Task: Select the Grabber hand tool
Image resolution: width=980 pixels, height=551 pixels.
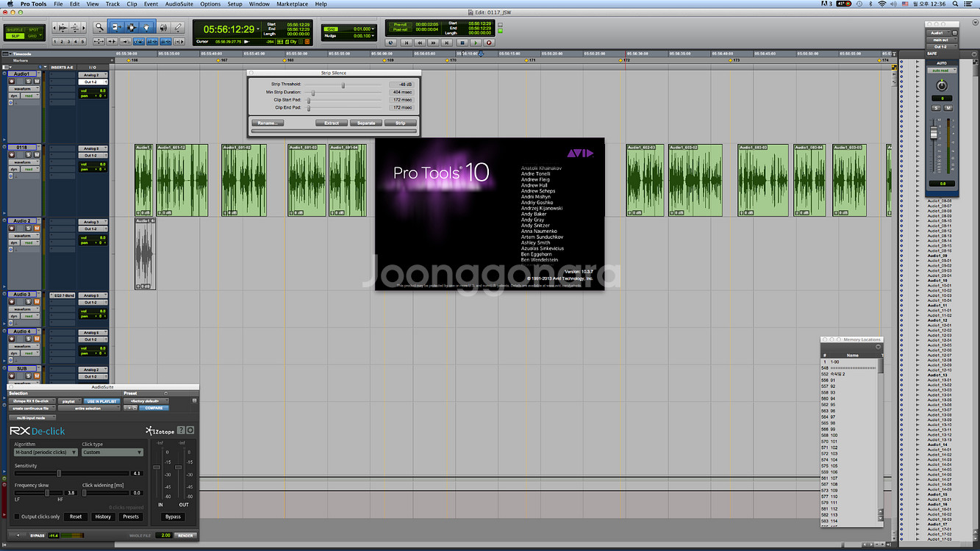Action: [x=147, y=26]
